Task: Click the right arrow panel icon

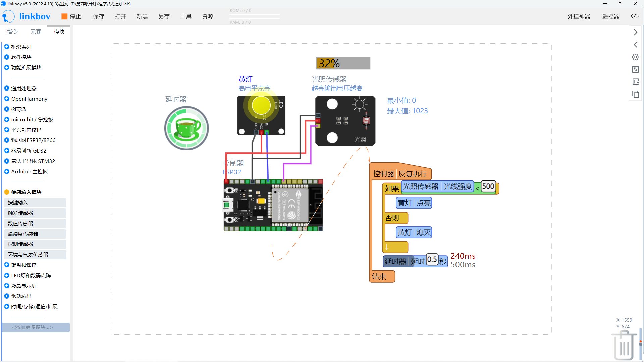Action: coord(635,32)
